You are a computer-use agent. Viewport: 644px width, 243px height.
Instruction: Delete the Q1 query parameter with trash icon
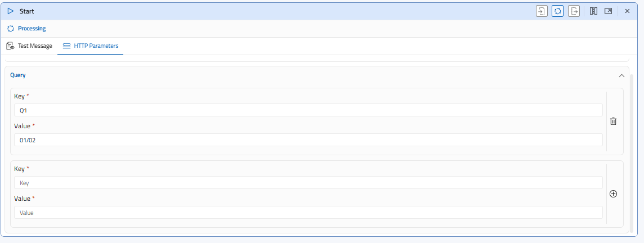[614, 121]
